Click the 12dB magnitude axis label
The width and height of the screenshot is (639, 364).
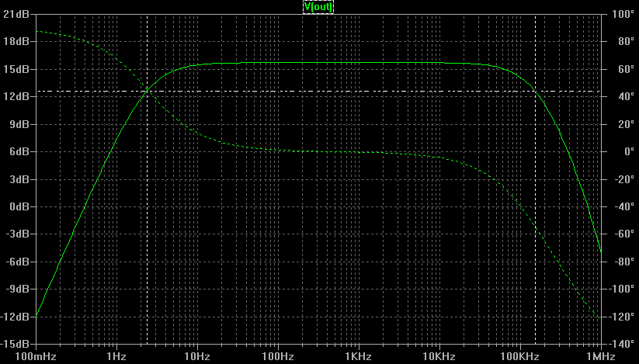pos(16,96)
